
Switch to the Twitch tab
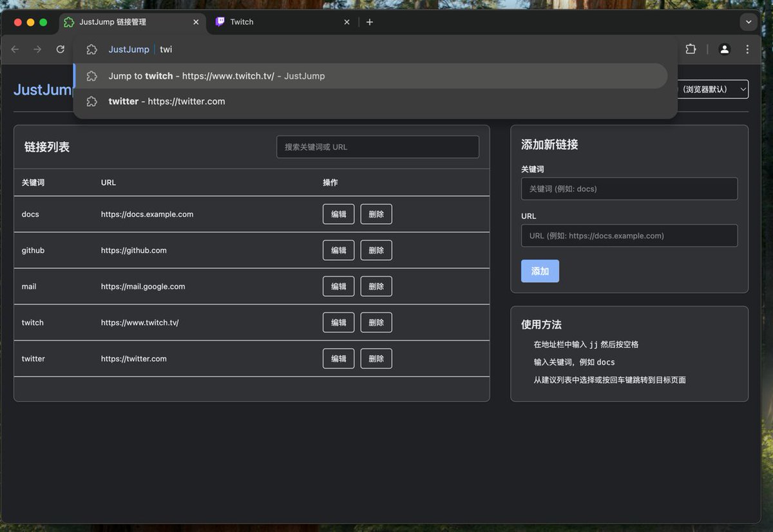pos(283,22)
